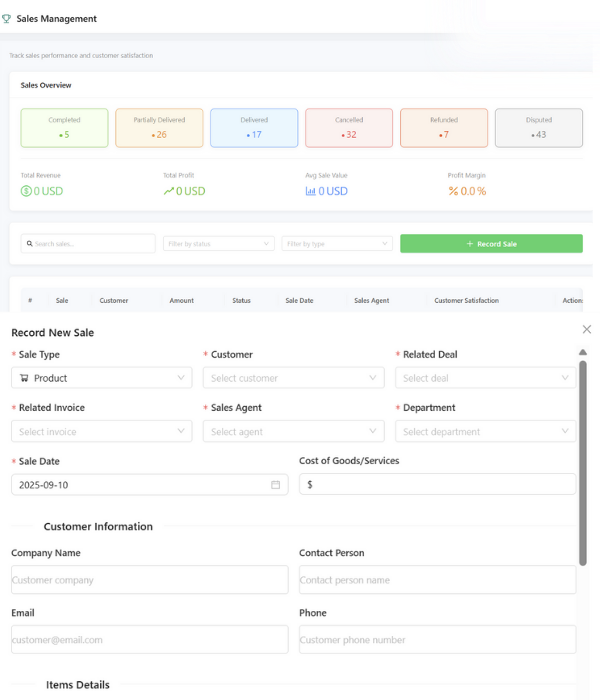Click the percent icon under Profit Margin
600x700 pixels.
(453, 191)
